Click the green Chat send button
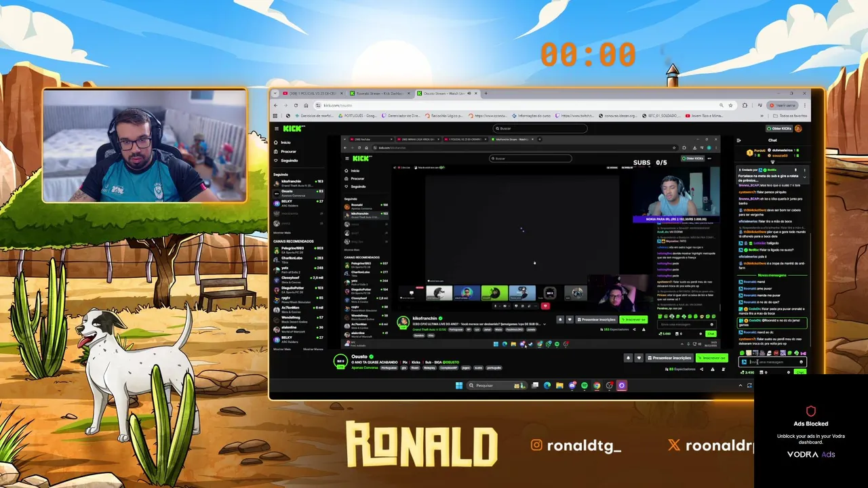Viewport: 868px width, 488px height. [800, 372]
